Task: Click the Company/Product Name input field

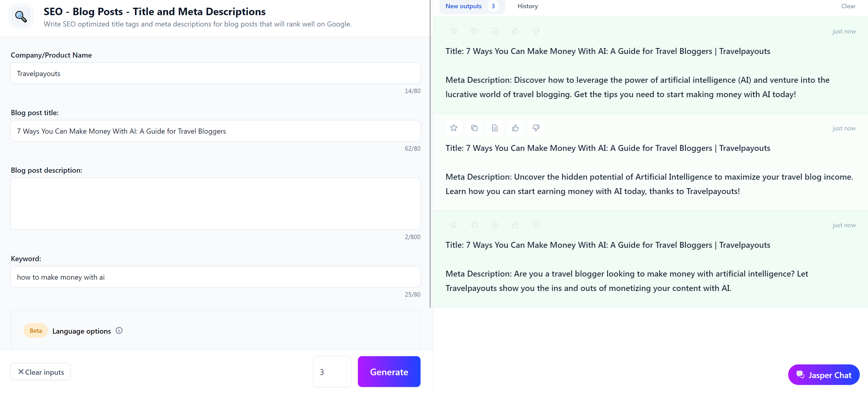Action: tap(215, 72)
